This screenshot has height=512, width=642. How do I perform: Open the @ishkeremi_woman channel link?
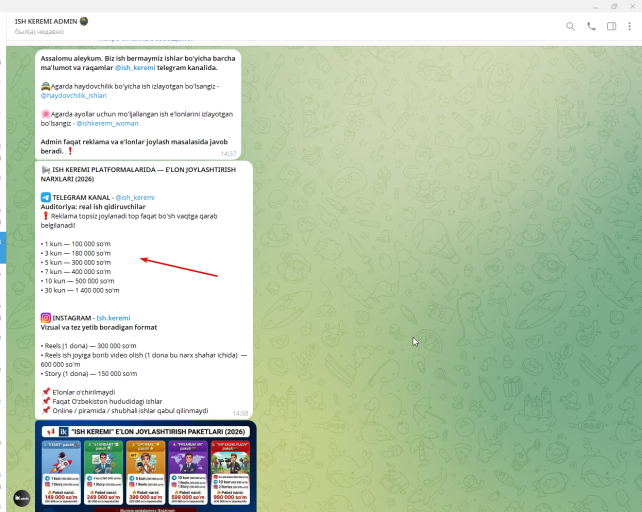(x=107, y=123)
